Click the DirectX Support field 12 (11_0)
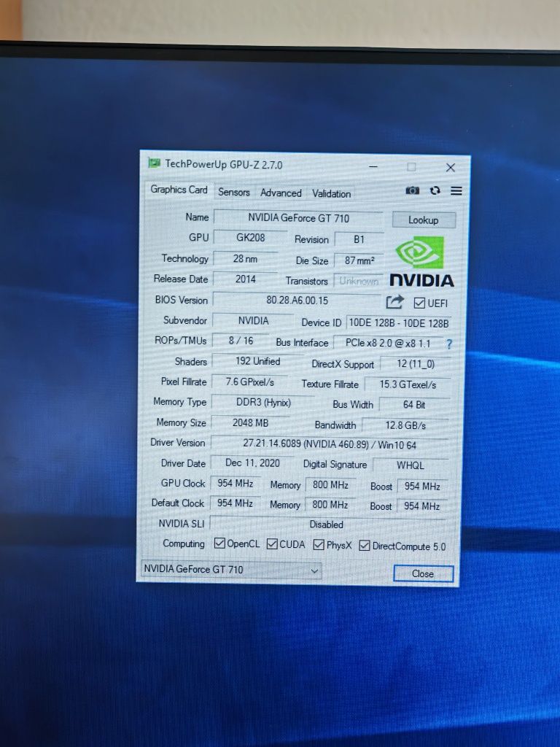560x747 pixels. pyautogui.click(x=415, y=365)
